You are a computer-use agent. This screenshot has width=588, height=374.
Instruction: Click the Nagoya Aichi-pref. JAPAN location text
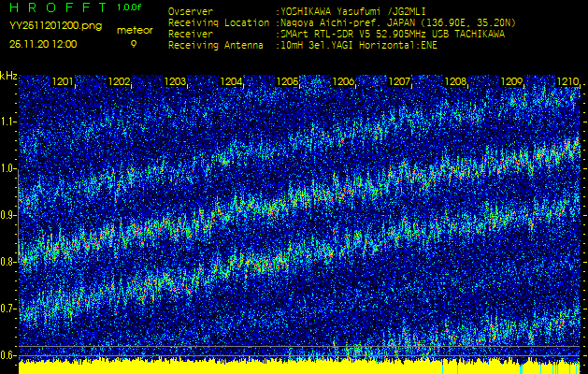pos(393,22)
